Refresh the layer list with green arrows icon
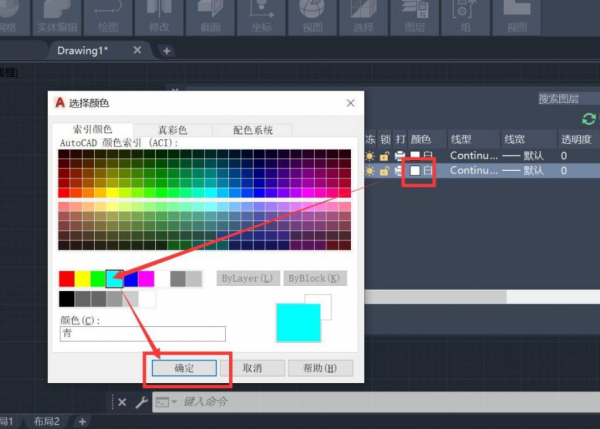The image size is (600, 429). pos(589,119)
